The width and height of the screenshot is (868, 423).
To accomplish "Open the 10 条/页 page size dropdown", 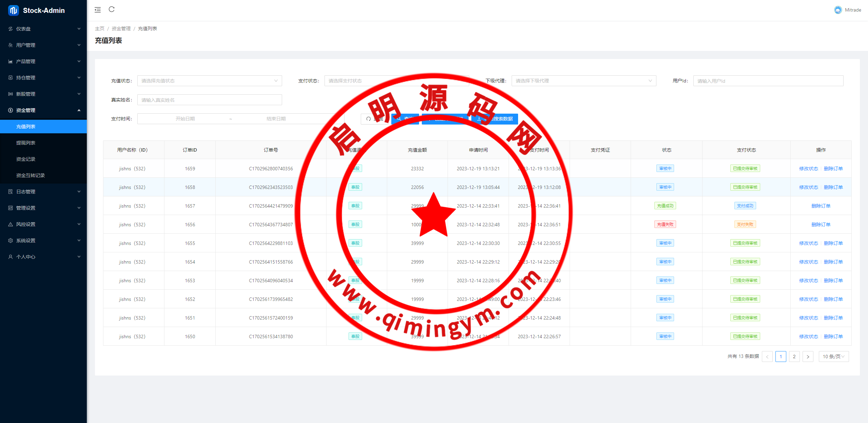I will [x=833, y=357].
